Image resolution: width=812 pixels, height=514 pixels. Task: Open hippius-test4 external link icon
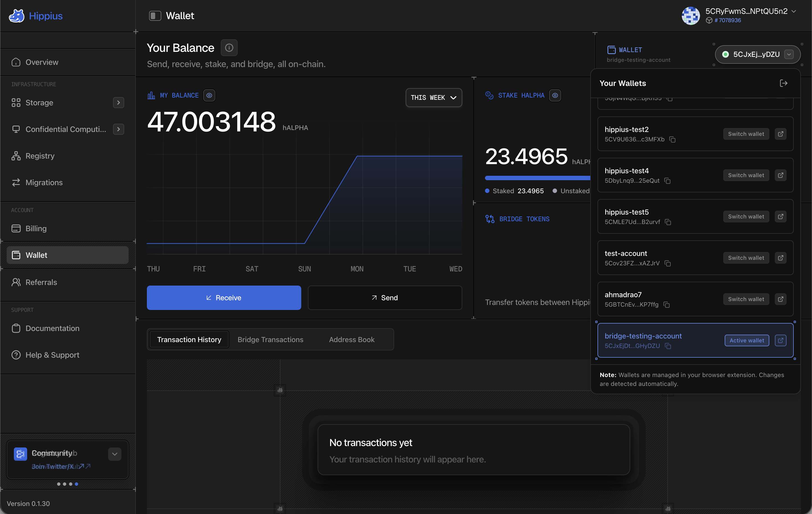[781, 175]
